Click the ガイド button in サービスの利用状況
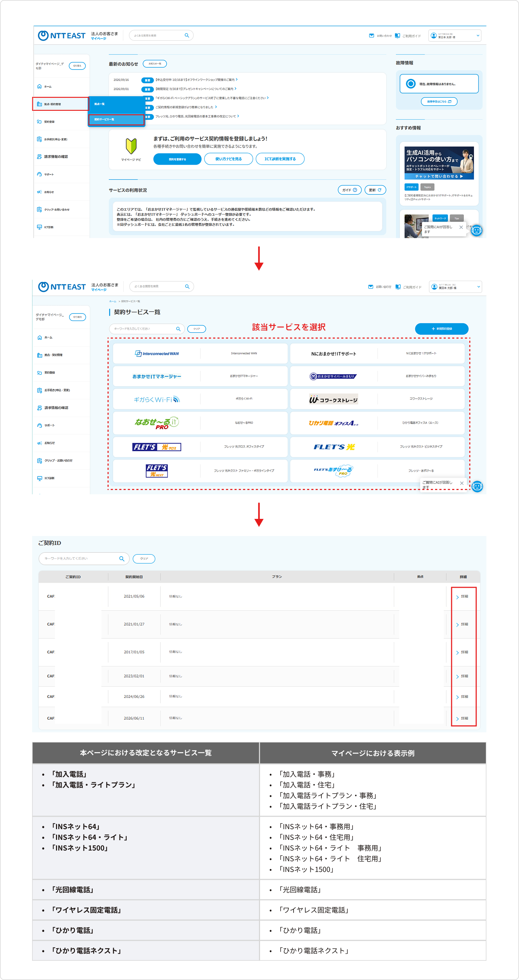 (x=350, y=190)
